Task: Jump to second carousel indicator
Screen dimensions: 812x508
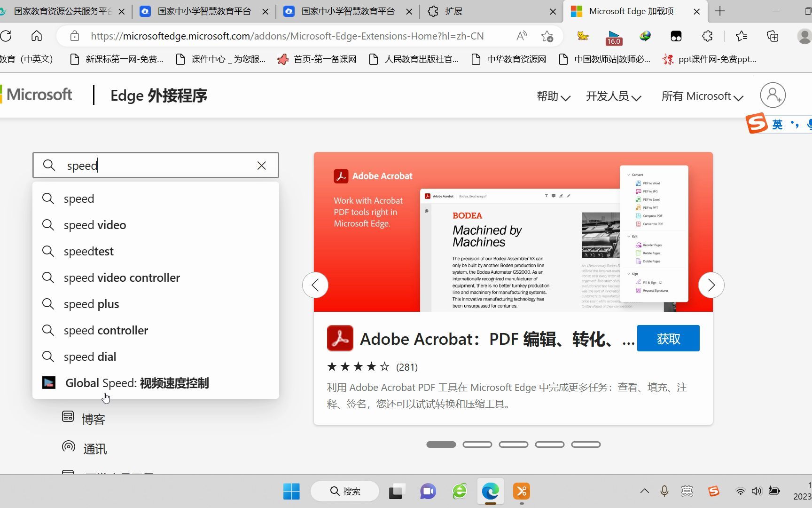Action: pos(477,444)
